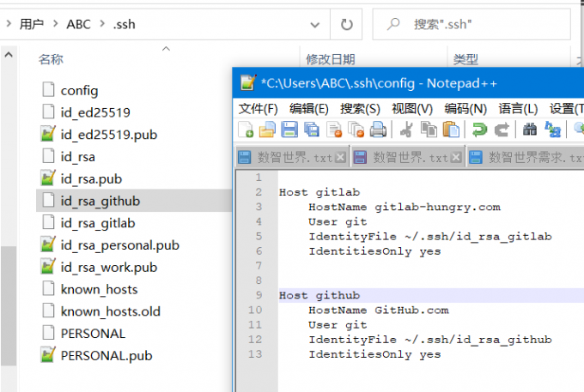
Task: Close the first 数智世界.txt tab
Action: tap(340, 158)
